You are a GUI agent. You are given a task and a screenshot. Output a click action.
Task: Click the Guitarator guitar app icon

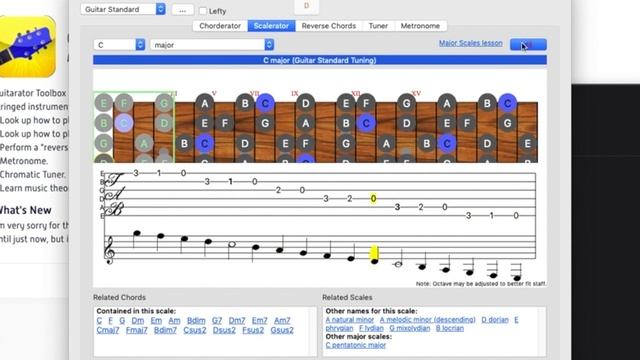point(27,47)
